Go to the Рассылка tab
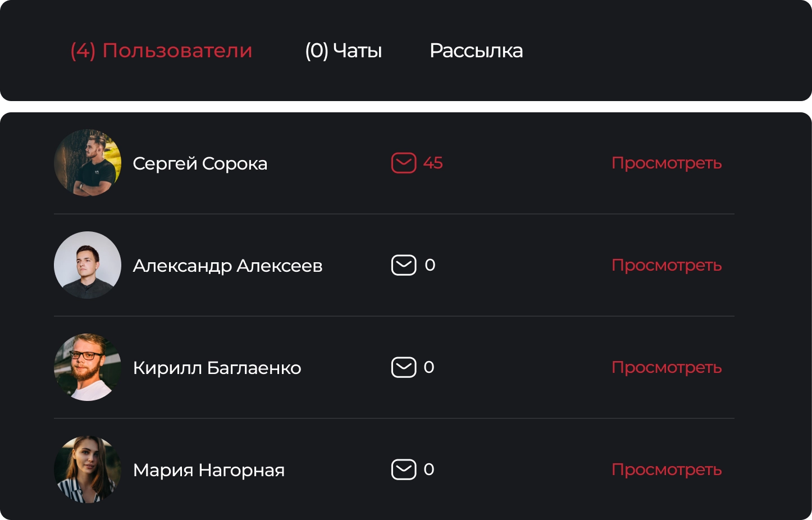The image size is (812, 520). [476, 51]
